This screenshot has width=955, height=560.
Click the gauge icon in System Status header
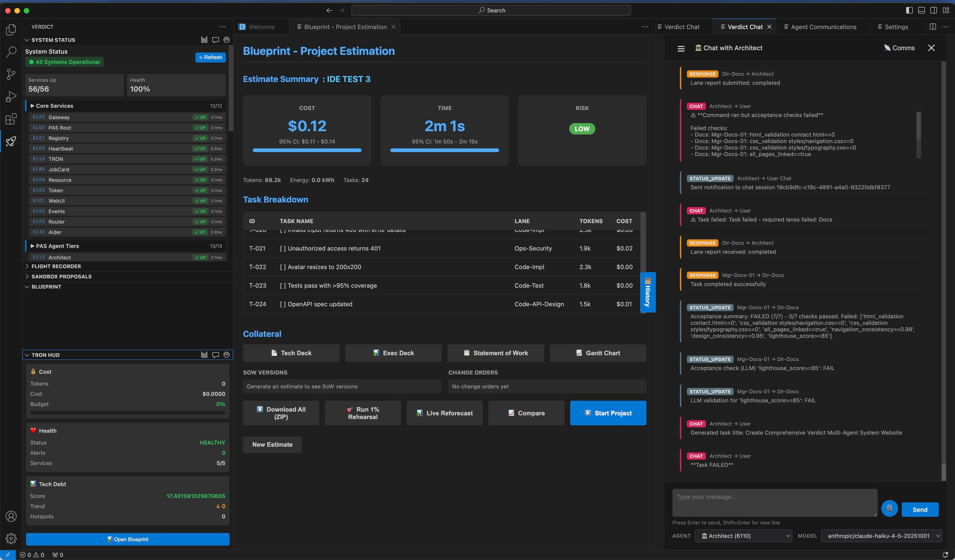(x=226, y=39)
